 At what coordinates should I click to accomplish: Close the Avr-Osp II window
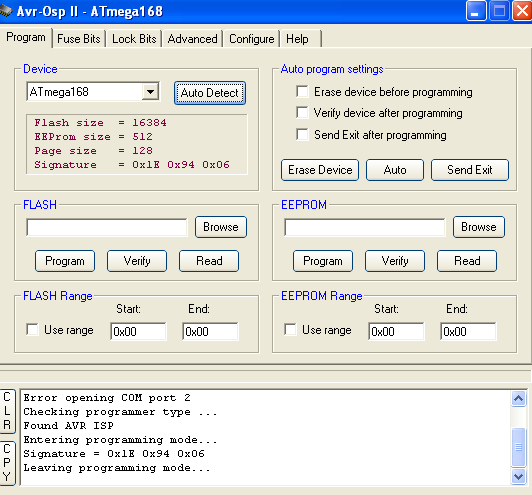coord(522,11)
